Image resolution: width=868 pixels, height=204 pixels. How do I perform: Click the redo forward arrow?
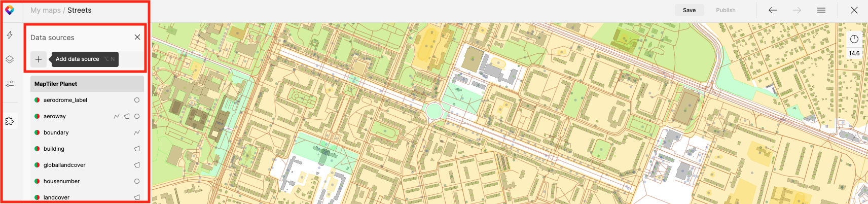[797, 10]
